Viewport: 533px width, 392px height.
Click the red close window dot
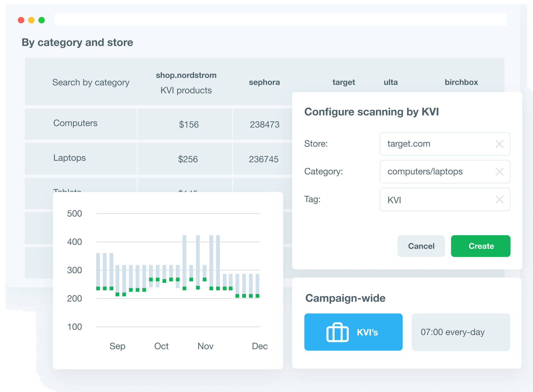(21, 20)
